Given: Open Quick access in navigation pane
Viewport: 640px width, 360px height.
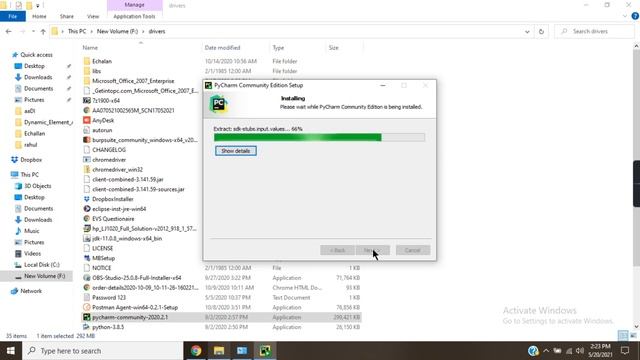Looking at the screenshot, I should click(x=36, y=55).
